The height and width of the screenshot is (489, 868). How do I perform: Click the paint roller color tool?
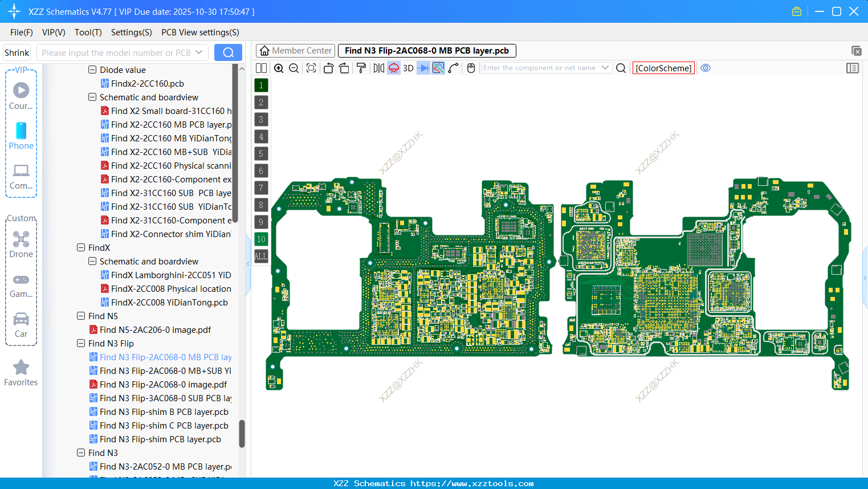[x=361, y=68]
